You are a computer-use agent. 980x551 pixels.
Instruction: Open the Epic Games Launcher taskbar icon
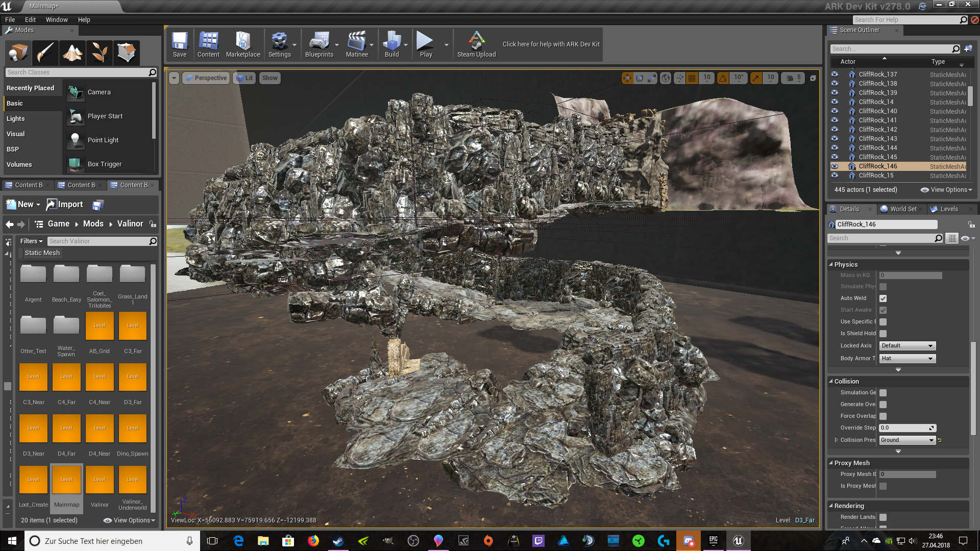tap(713, 541)
